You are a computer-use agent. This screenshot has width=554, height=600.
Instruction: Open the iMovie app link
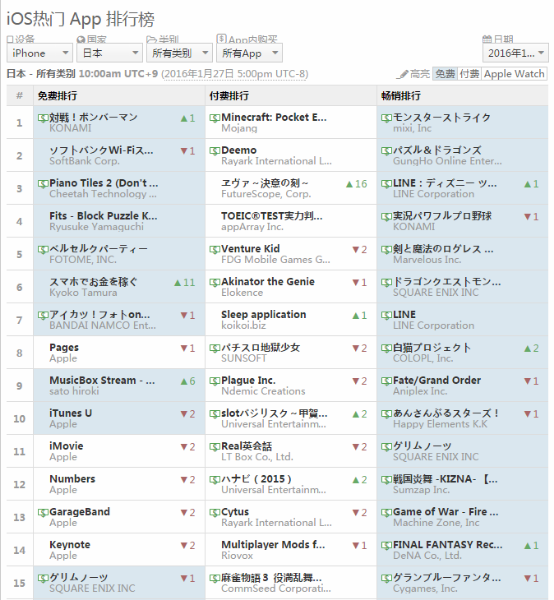coord(66,446)
